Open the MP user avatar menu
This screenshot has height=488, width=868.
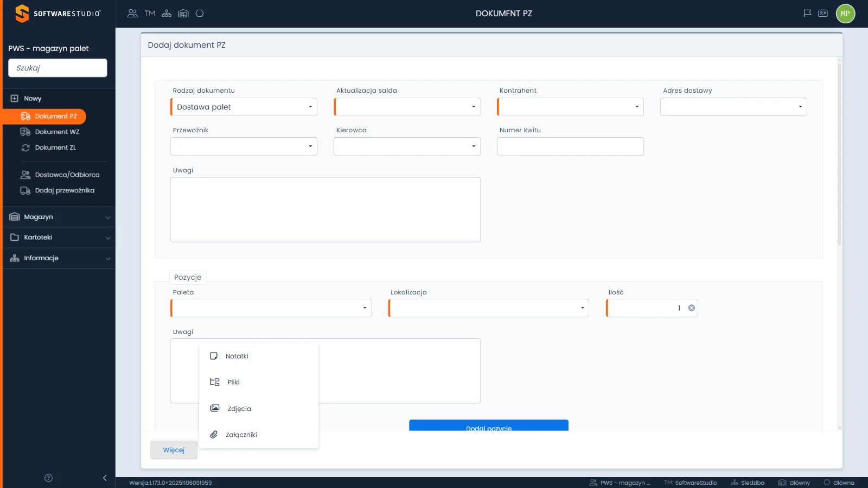pos(845,14)
